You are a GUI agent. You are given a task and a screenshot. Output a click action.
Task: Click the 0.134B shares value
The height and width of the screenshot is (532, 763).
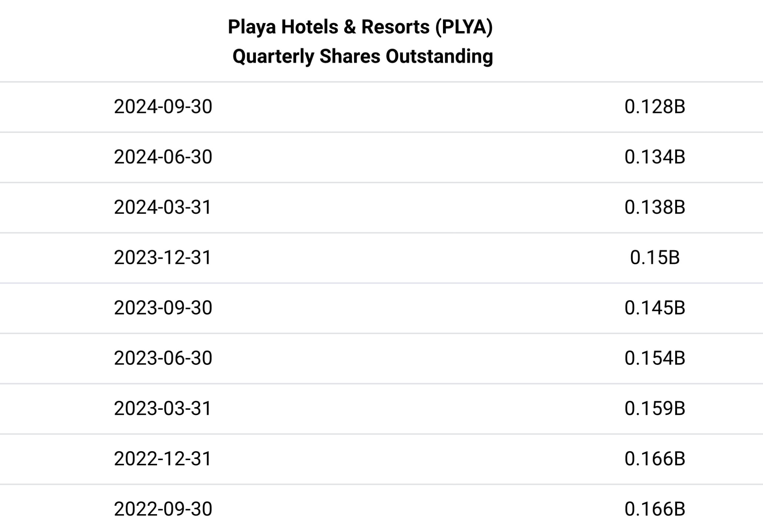[654, 157]
